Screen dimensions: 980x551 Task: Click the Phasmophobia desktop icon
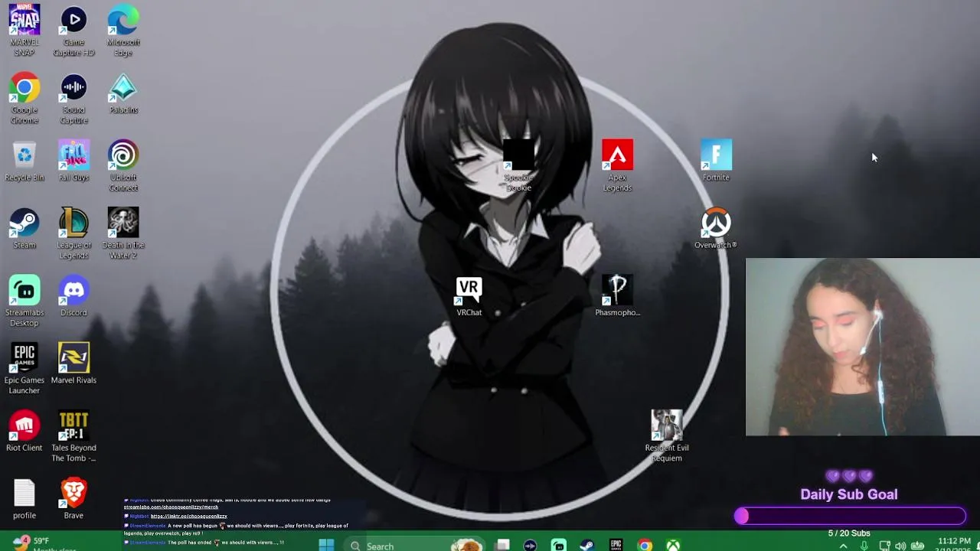617,295
